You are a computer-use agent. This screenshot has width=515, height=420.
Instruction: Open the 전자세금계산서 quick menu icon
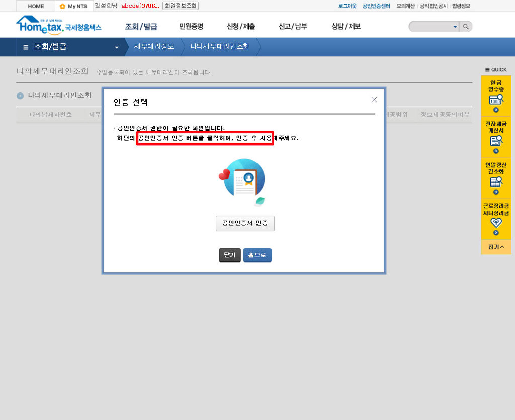(x=496, y=141)
